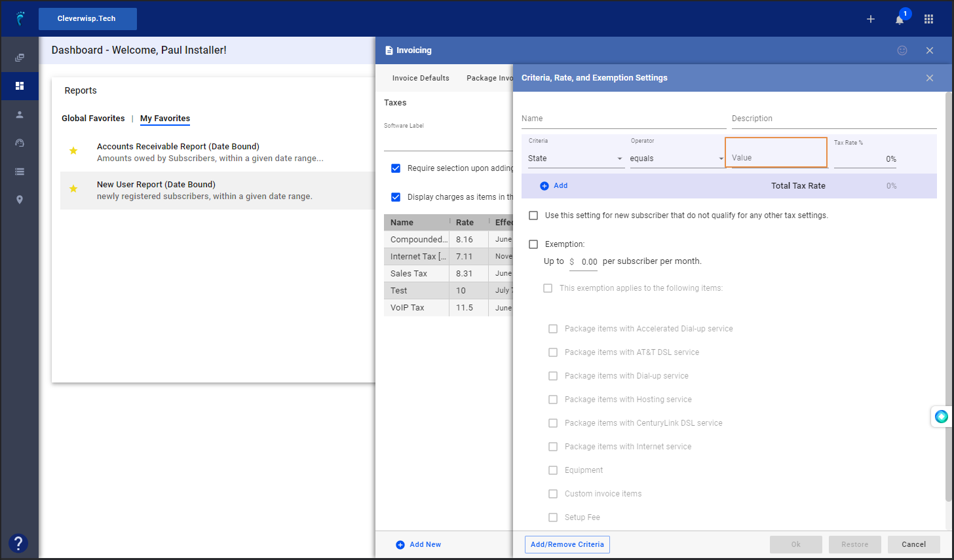
Task: Enable the use setting for new subscriber checkbox
Action: pos(533,215)
